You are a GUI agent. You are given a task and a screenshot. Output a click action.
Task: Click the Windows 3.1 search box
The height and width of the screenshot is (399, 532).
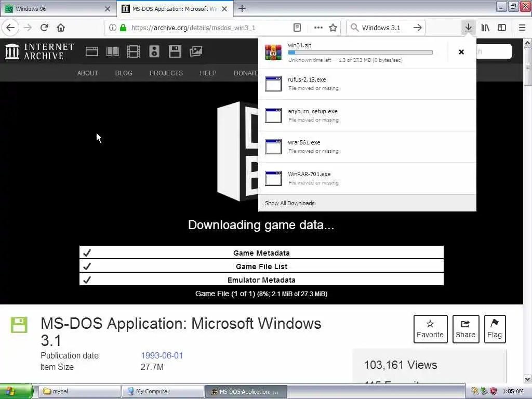click(x=385, y=28)
